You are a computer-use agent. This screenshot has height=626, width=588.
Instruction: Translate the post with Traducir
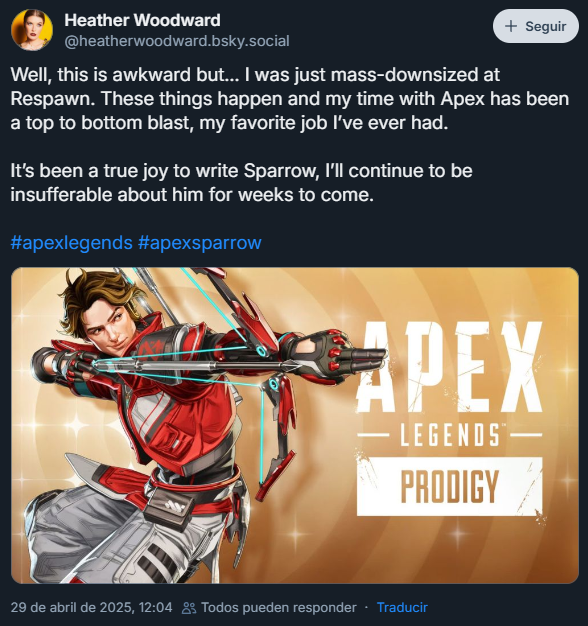coord(402,607)
